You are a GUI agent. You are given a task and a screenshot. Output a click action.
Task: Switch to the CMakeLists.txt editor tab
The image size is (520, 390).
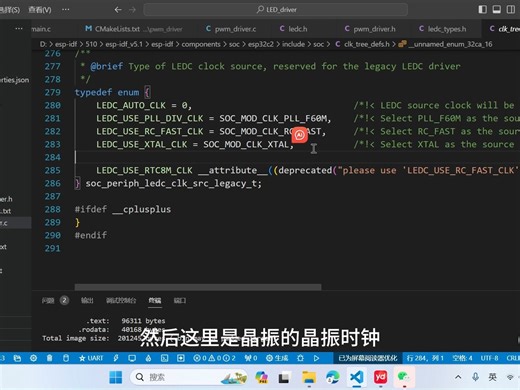(134, 29)
